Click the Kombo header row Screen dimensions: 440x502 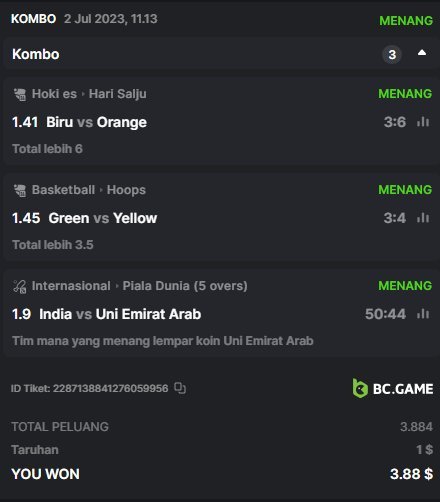pos(220,54)
